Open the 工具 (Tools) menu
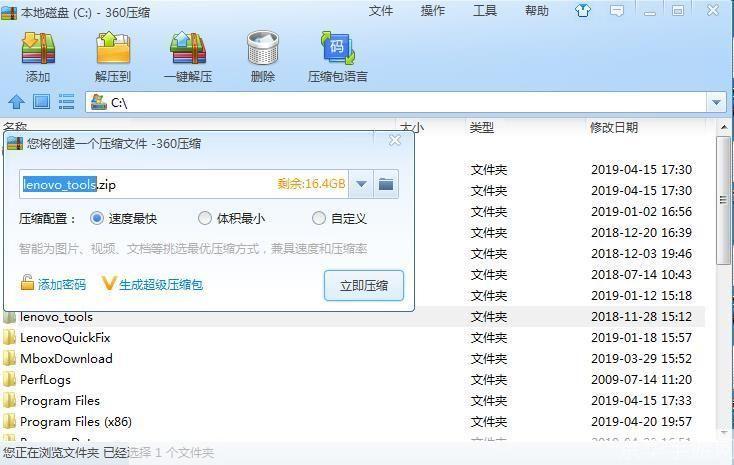Screen dimensions: 734x465 click(x=484, y=11)
